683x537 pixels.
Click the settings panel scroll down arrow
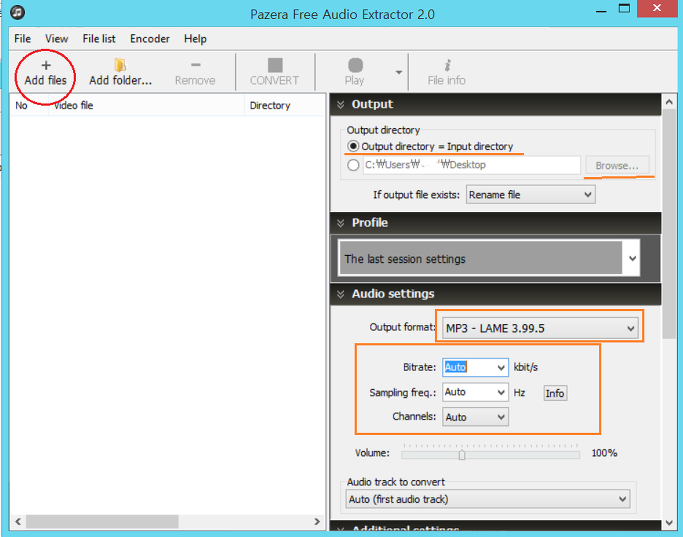tap(669, 523)
